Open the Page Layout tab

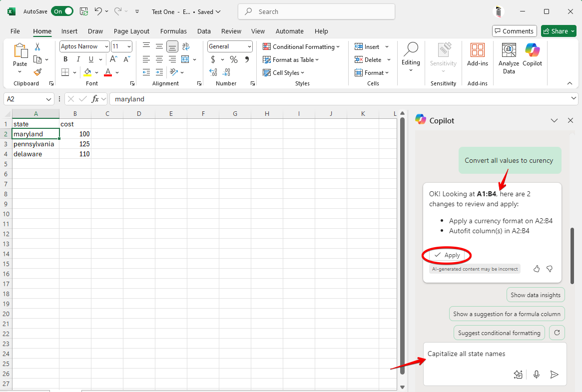(x=131, y=31)
